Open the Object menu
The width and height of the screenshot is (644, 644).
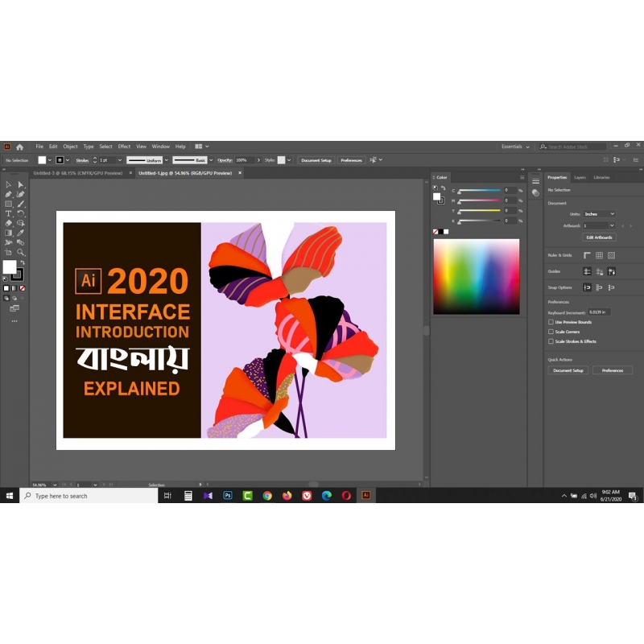(x=70, y=147)
